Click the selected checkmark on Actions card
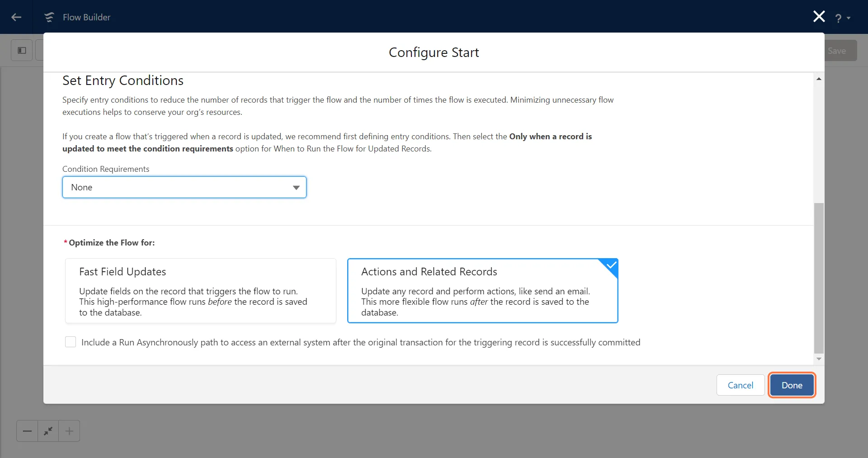868x458 pixels. [x=611, y=265]
